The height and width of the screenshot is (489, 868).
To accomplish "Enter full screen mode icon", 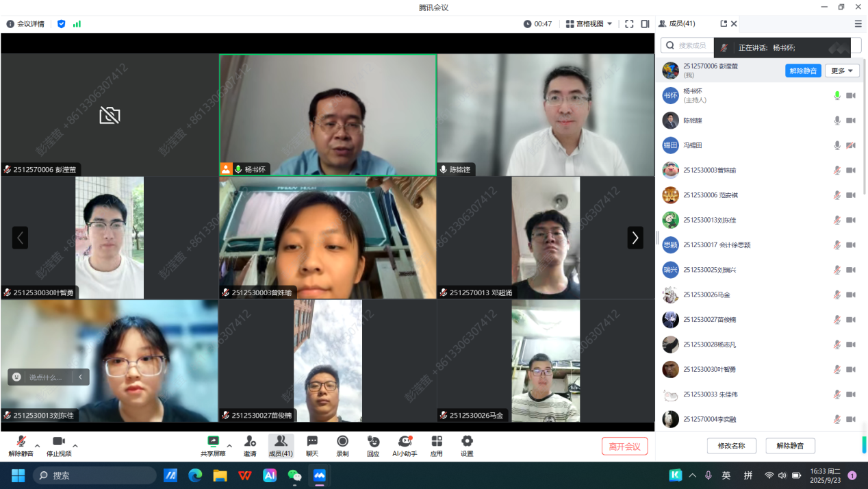I will (x=629, y=24).
